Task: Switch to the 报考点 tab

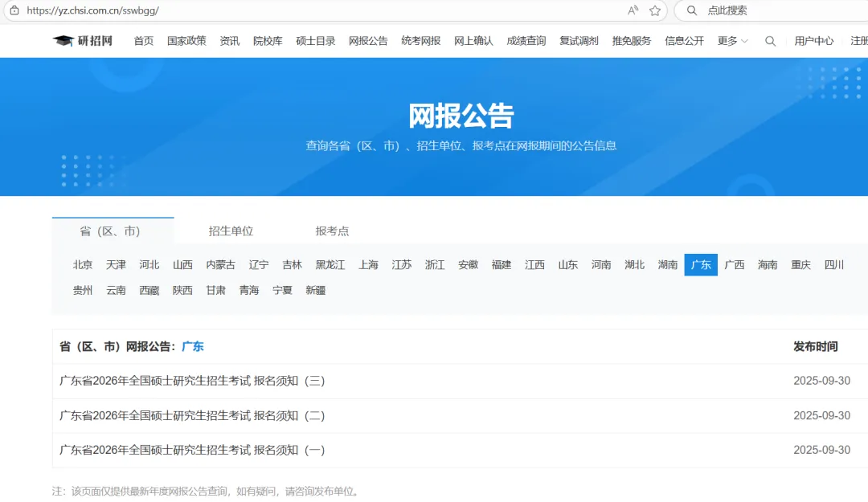Action: [332, 231]
